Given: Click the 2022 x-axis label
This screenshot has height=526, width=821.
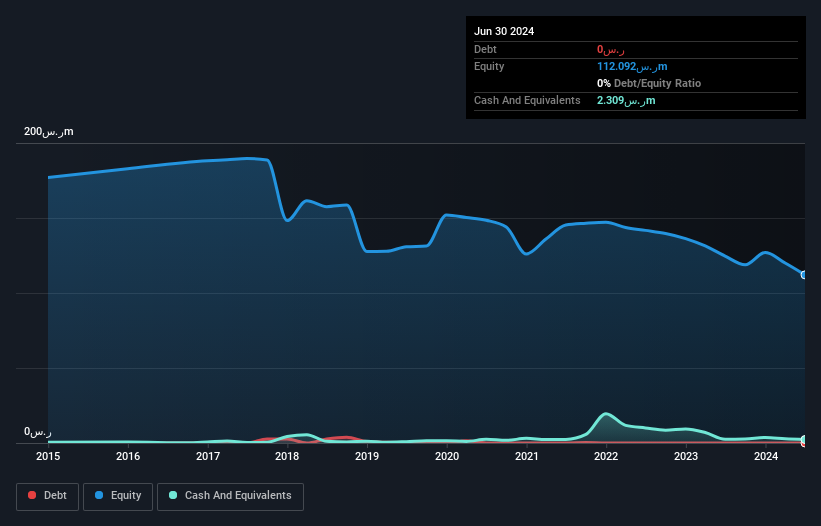Looking at the screenshot, I should pyautogui.click(x=606, y=456).
